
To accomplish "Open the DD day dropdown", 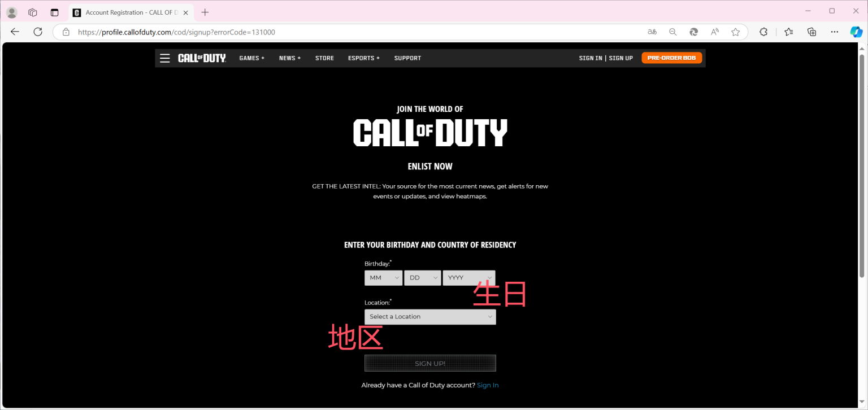I will pos(422,277).
